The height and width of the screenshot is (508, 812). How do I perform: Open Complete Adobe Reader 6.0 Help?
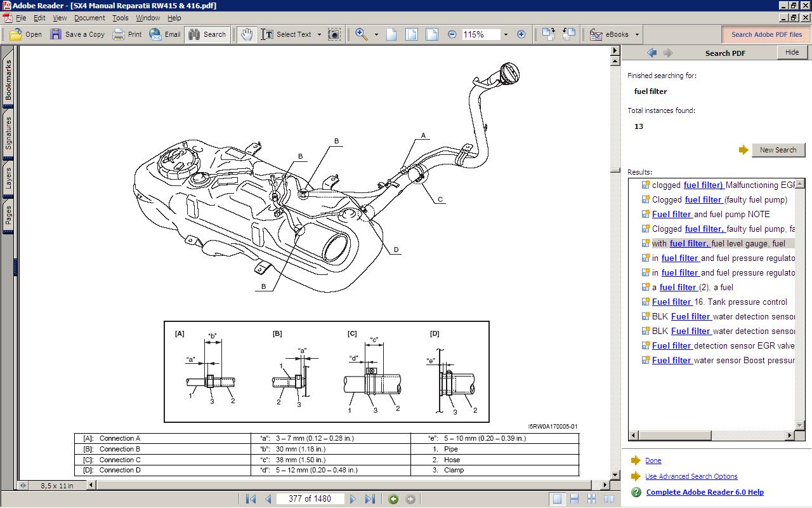(x=705, y=492)
